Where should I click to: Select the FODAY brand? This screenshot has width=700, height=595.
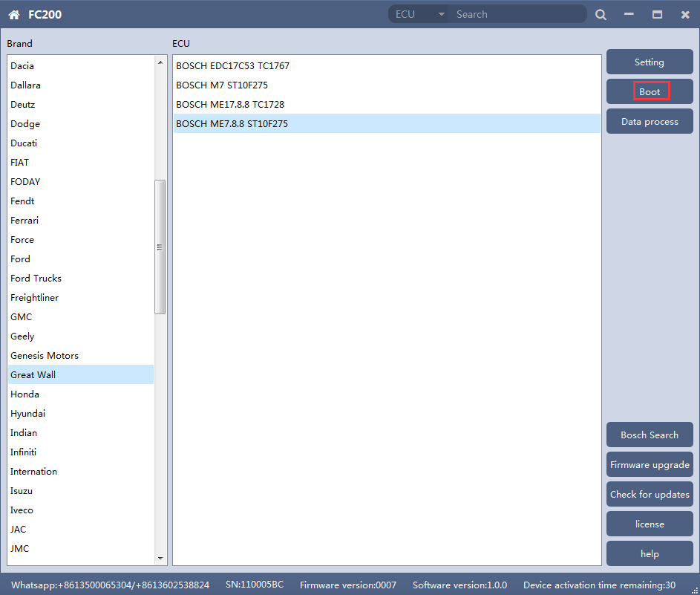(x=81, y=181)
